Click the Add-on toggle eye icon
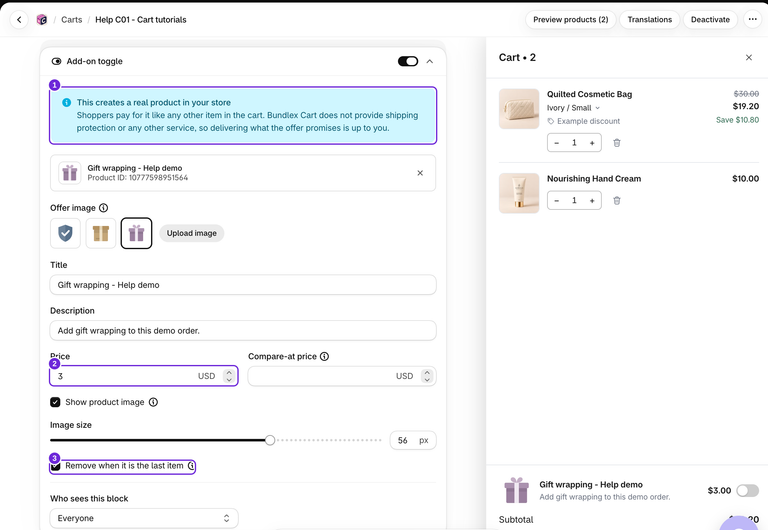The image size is (768, 530). click(56, 61)
